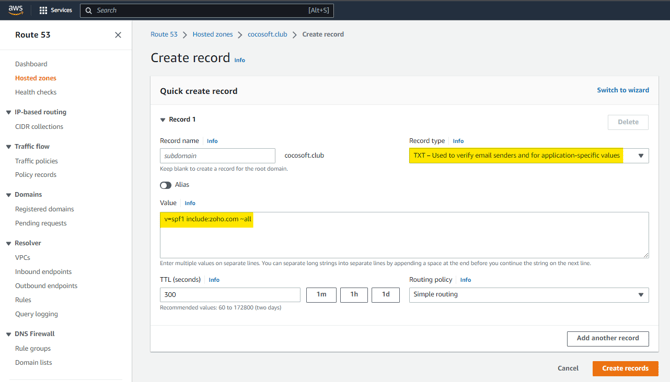Open the Services grid menu

(56, 10)
